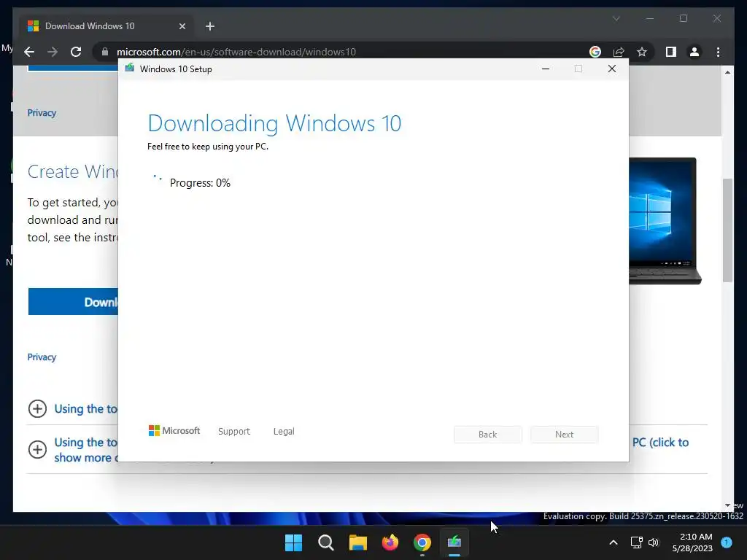Expand first 'Using the tool' section
The height and width of the screenshot is (560, 747).
(x=38, y=408)
